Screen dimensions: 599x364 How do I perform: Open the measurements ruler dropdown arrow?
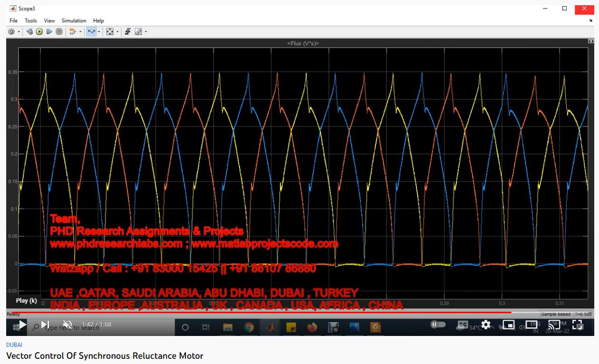click(x=145, y=32)
